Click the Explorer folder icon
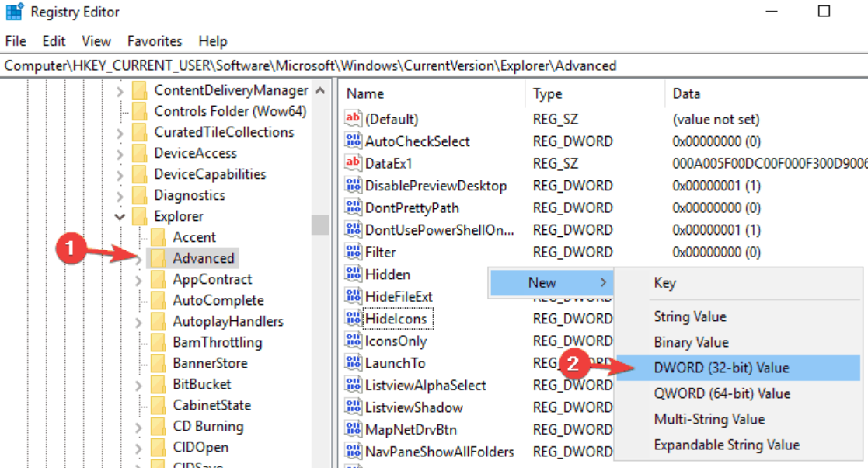The image size is (868, 468). click(x=140, y=217)
